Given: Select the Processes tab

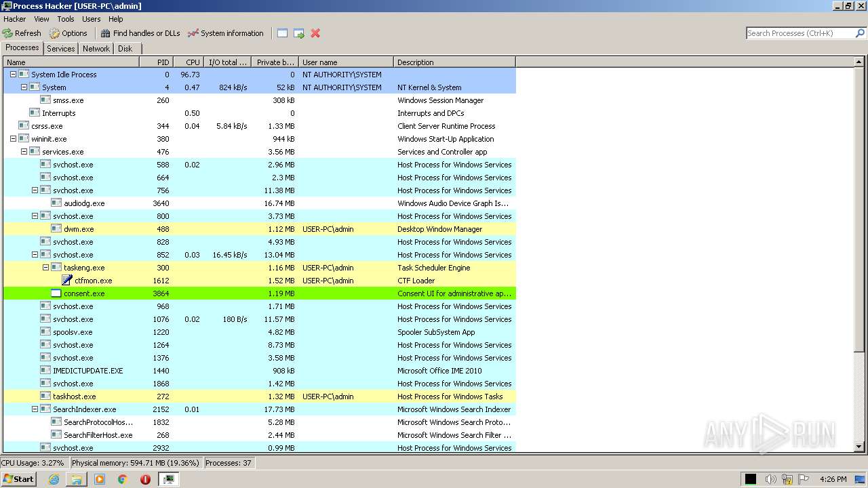Looking at the screenshot, I should pos(22,48).
